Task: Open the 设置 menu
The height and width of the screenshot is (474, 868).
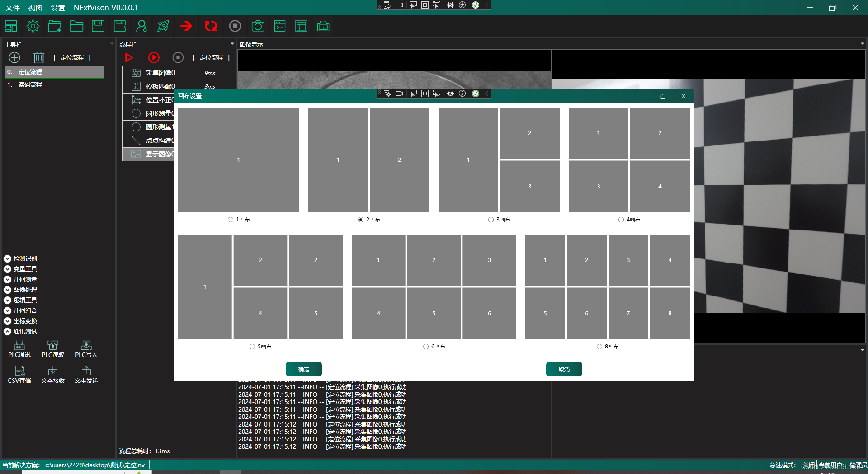Action: click(x=57, y=8)
